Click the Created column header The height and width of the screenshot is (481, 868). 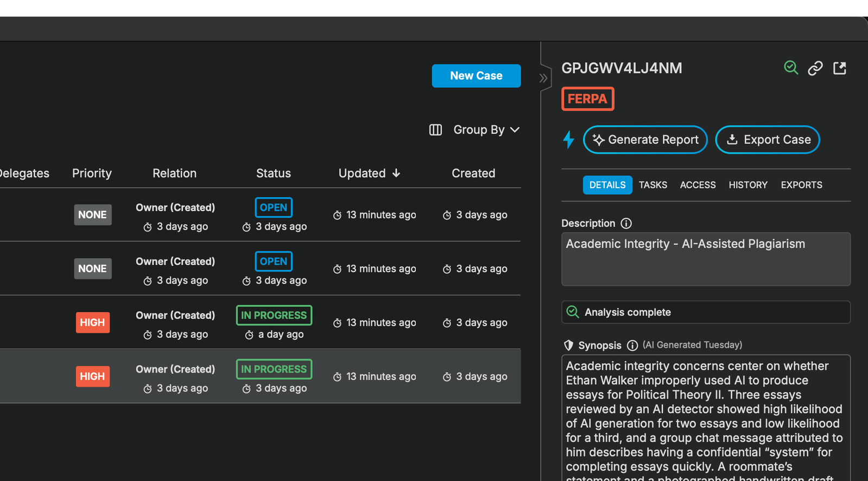pos(473,174)
